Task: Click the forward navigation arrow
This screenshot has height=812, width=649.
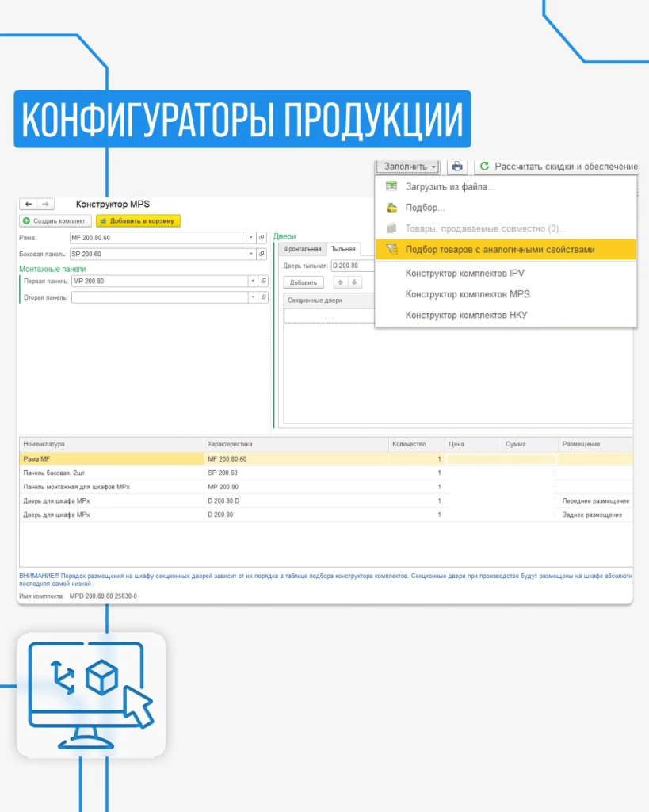Action: (x=45, y=204)
